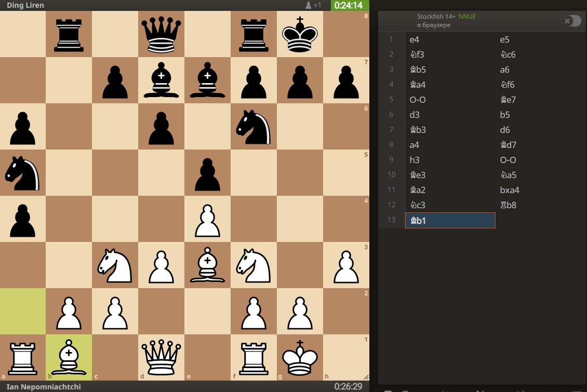
Task: Click the white bishop on b1
Action: 69,357
